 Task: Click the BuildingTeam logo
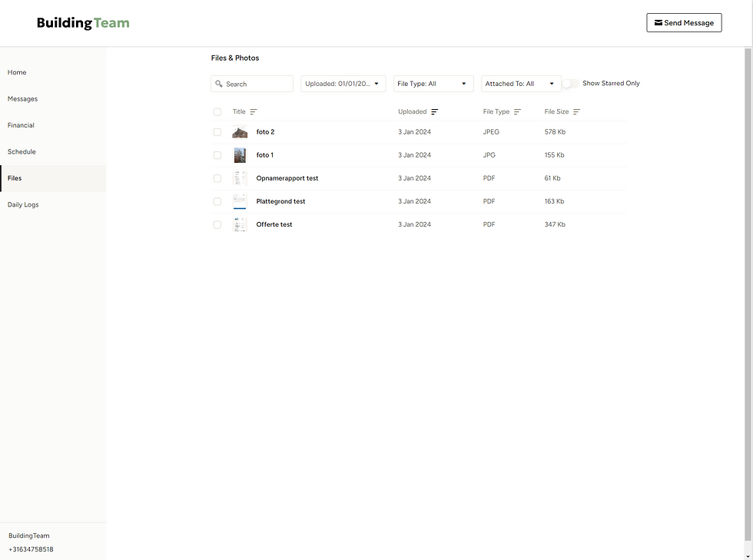click(x=82, y=22)
